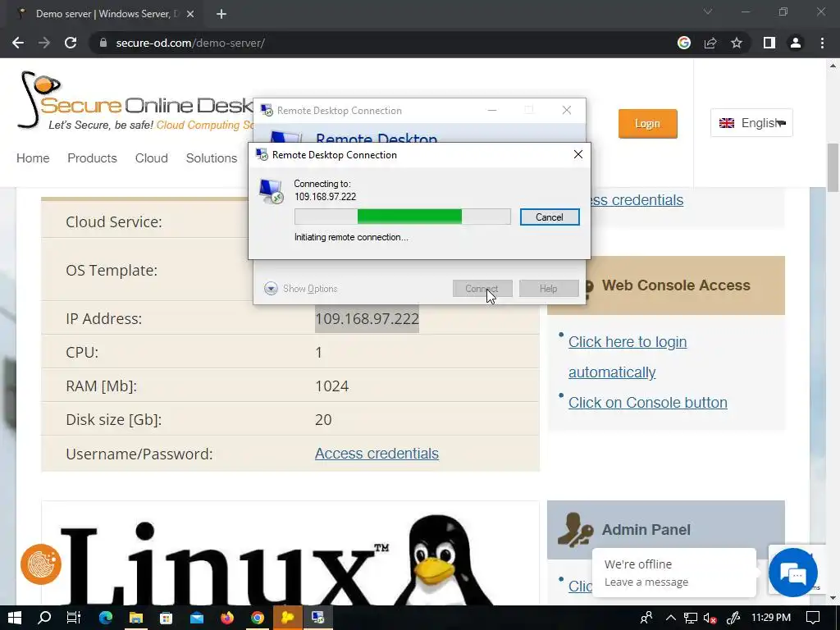Screen dimensions: 840x630
Task: Click the orange Login button
Action: tap(648, 124)
